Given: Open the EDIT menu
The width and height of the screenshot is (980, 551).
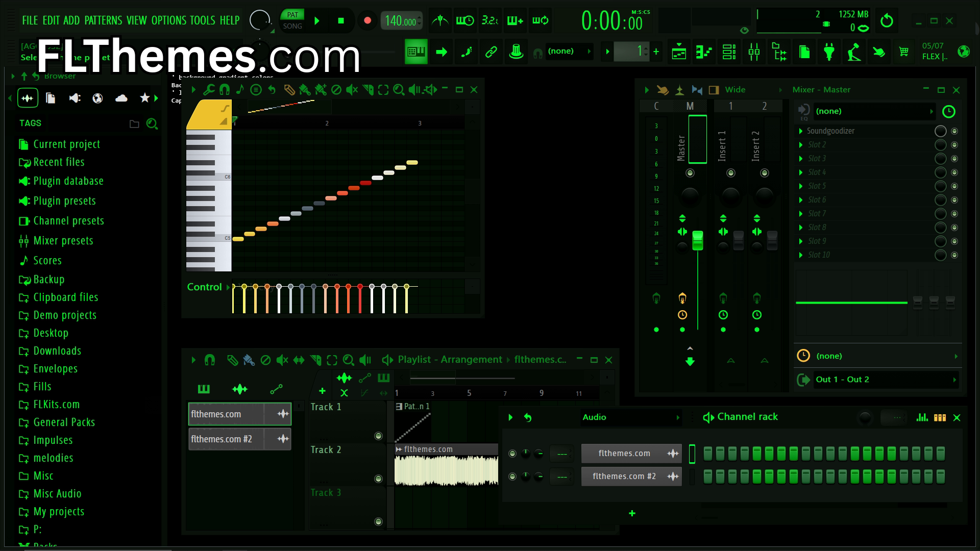Looking at the screenshot, I should 51,20.
